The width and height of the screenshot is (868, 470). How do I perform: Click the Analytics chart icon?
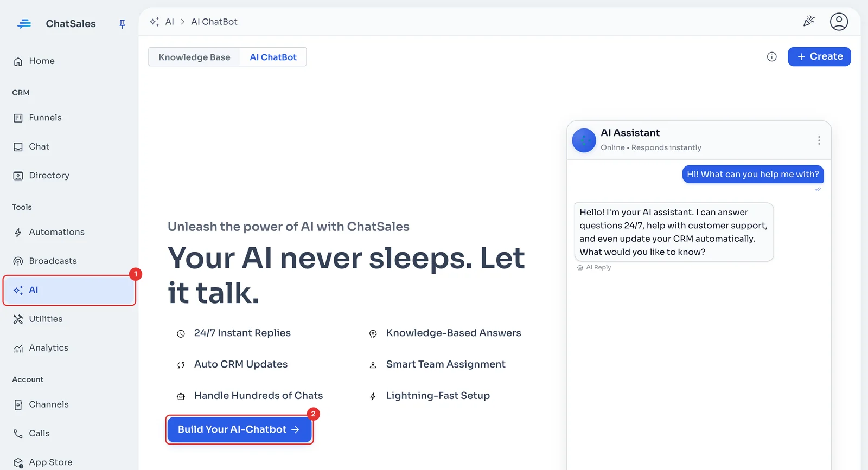[x=18, y=348]
